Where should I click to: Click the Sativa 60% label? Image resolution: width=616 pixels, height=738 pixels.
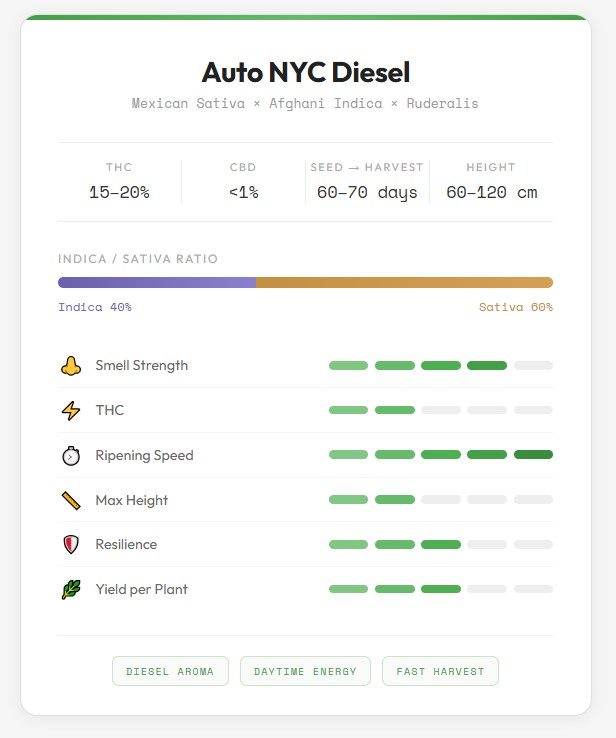(x=515, y=307)
